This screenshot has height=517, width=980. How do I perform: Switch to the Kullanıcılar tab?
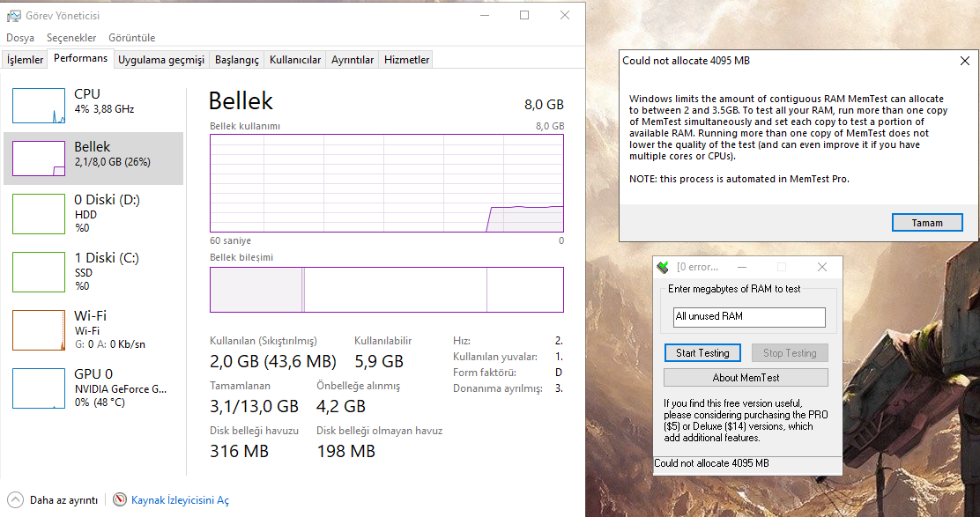(x=295, y=60)
